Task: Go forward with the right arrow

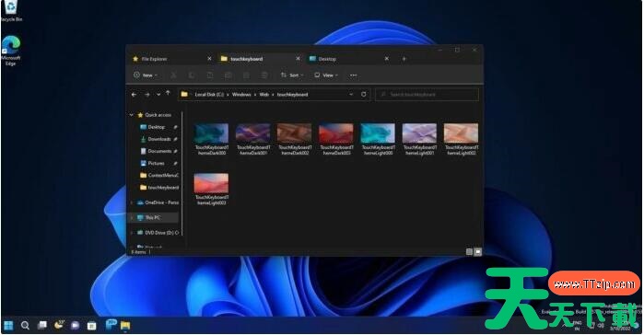Action: [146, 94]
